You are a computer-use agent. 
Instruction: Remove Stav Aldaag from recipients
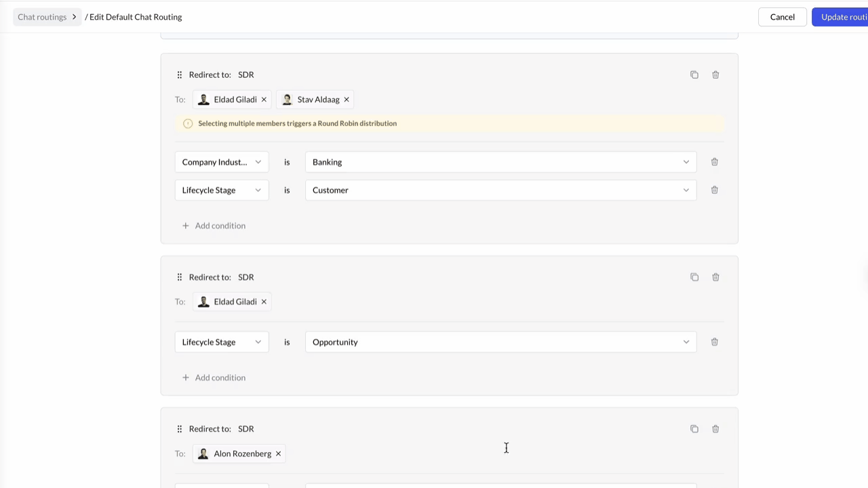[x=347, y=100]
